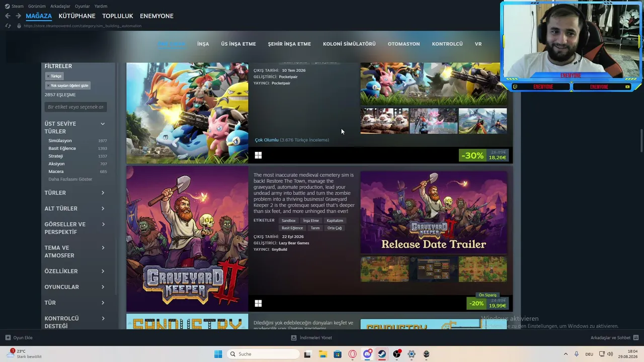
Task: Click the Kapitalizm tag on Graveyard Keeper 2
Action: [x=335, y=221]
